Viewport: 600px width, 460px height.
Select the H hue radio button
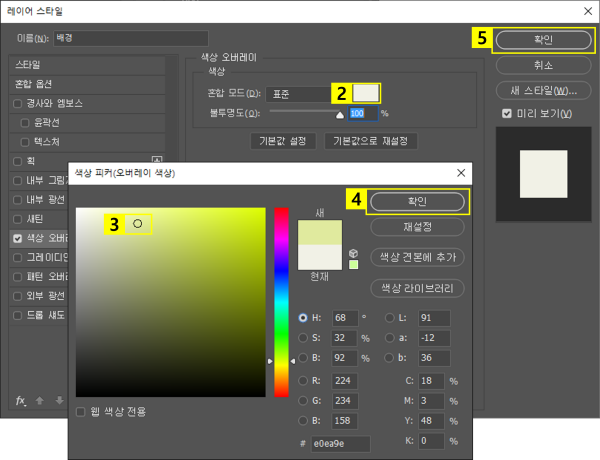303,318
